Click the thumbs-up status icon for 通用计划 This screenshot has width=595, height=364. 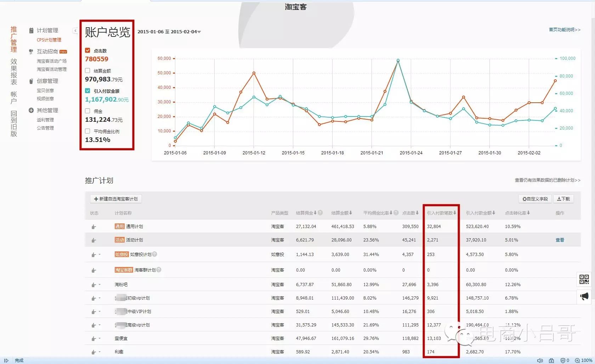pos(93,227)
